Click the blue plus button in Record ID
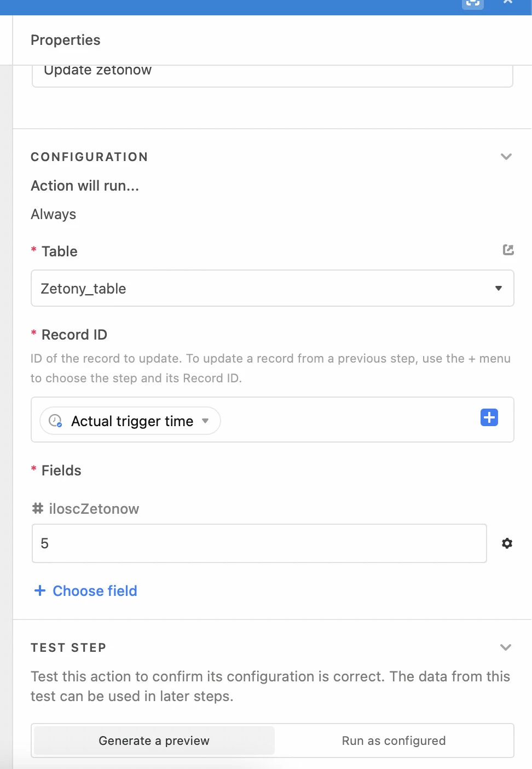The image size is (532, 769). point(489,417)
